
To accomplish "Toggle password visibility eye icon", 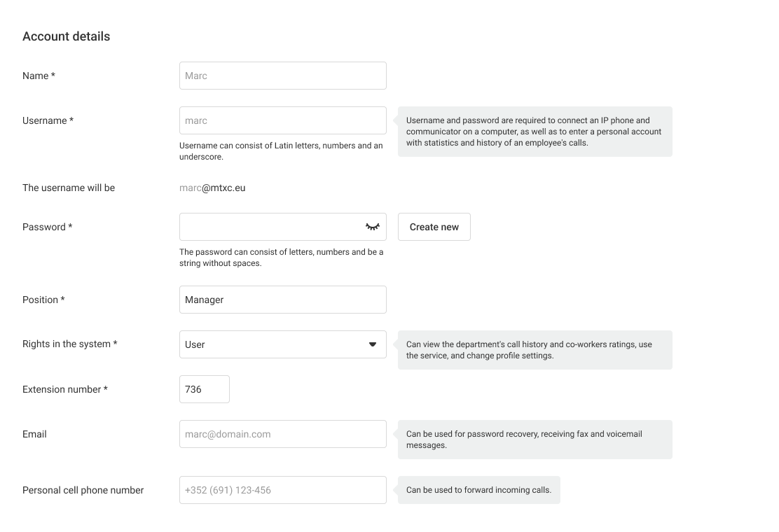I will pyautogui.click(x=372, y=227).
